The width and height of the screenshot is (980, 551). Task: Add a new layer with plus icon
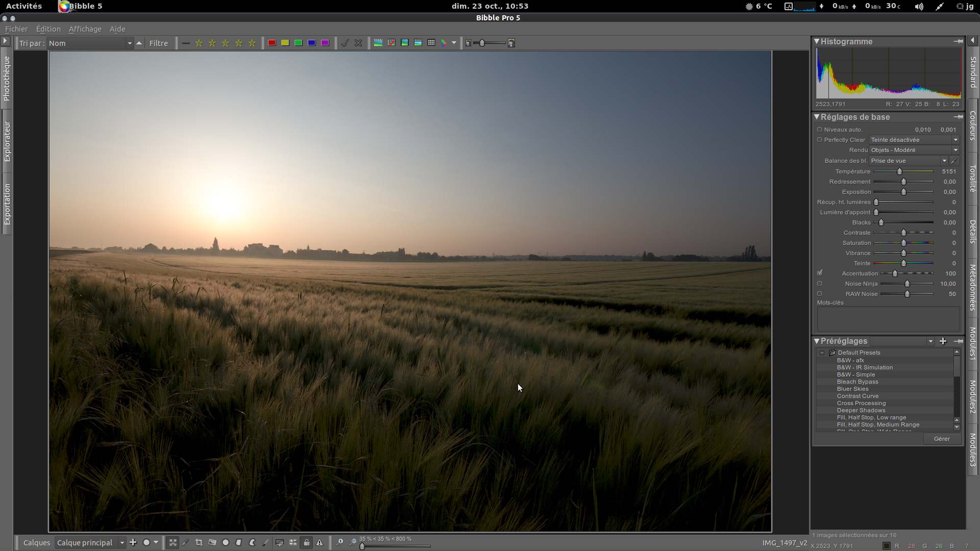[133, 542]
